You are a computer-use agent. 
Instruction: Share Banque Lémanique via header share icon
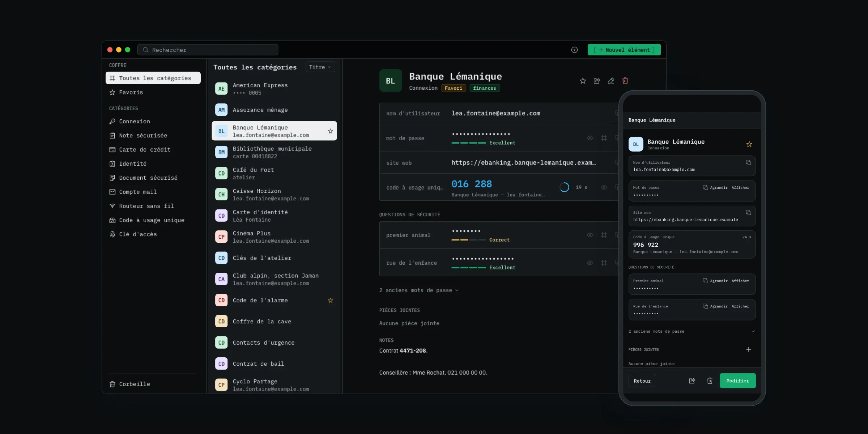point(597,81)
